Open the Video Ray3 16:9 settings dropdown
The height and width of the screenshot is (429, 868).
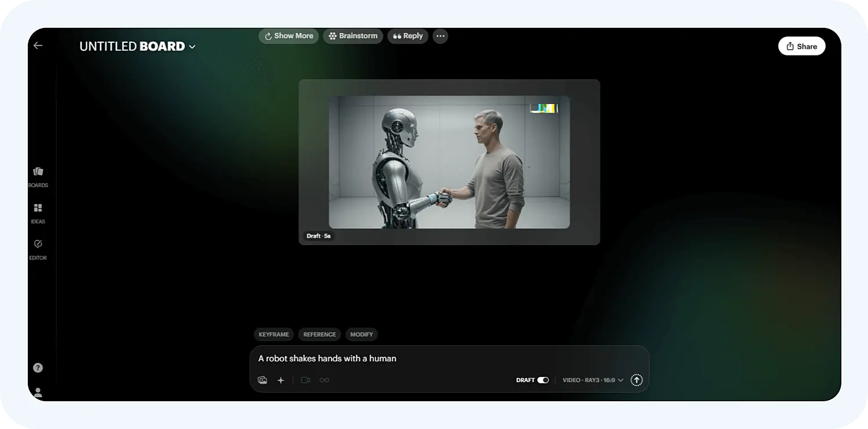coord(593,380)
